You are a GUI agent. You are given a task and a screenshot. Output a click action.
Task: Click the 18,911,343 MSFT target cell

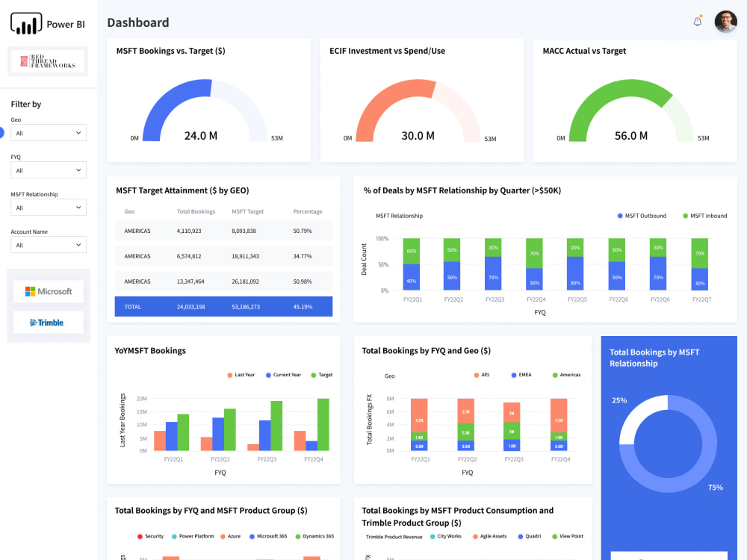click(x=245, y=256)
